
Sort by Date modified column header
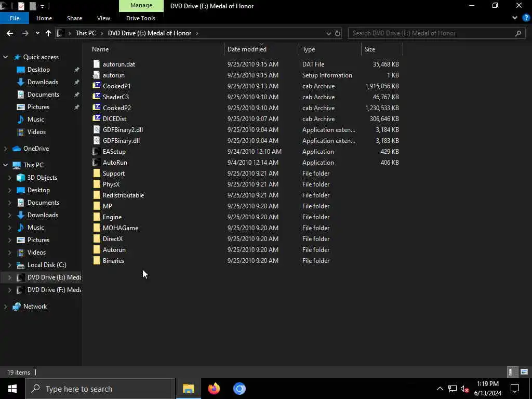247,49
